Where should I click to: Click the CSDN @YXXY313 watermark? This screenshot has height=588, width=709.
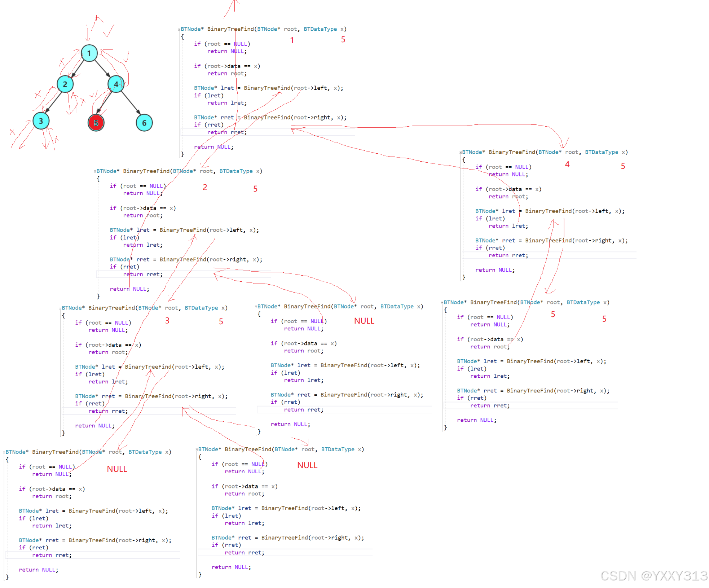tap(653, 575)
